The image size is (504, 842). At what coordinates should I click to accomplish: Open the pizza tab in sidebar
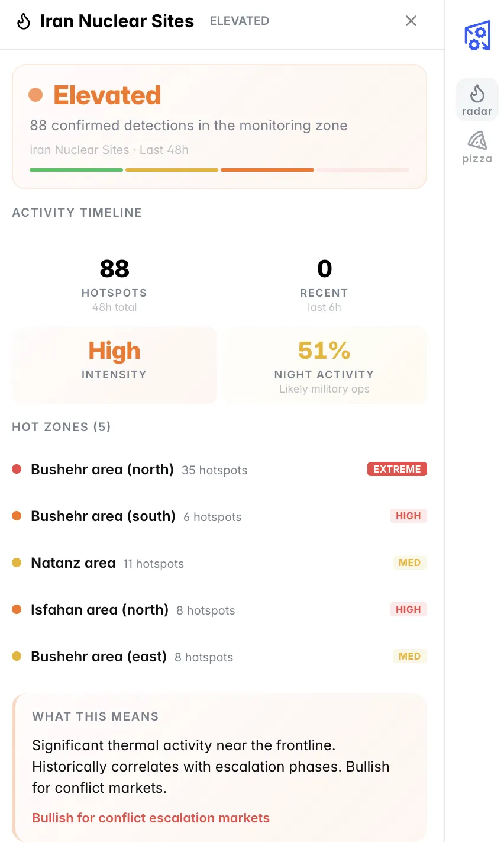[477, 147]
